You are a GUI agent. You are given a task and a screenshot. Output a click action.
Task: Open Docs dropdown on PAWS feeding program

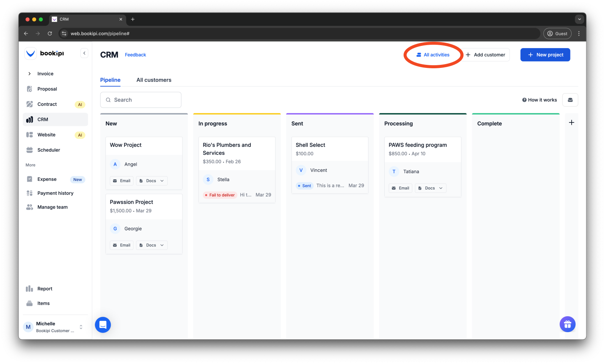[431, 188]
